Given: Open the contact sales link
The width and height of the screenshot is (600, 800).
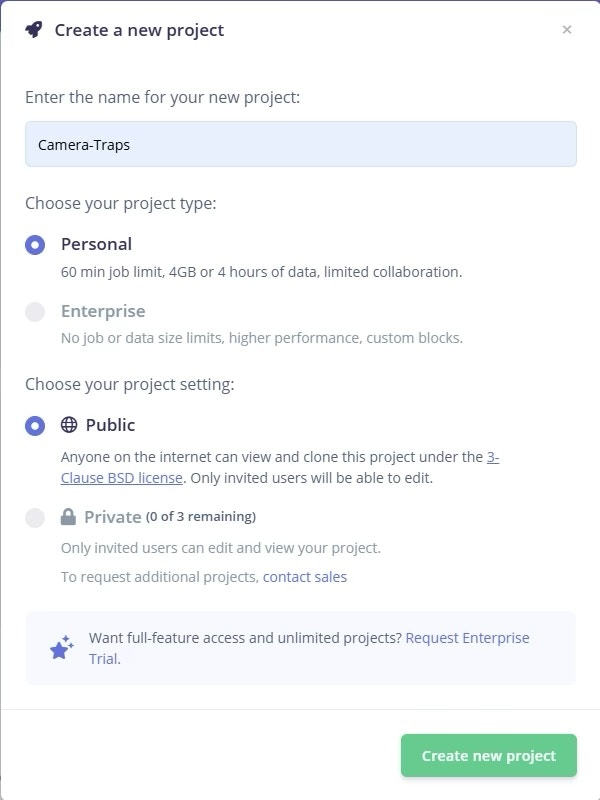Looking at the screenshot, I should [305, 577].
